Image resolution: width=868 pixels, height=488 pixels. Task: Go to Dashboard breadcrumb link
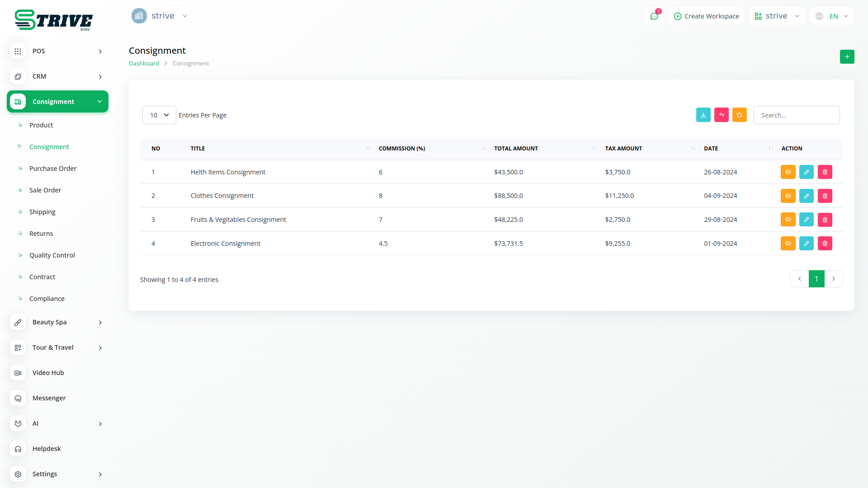(x=144, y=64)
